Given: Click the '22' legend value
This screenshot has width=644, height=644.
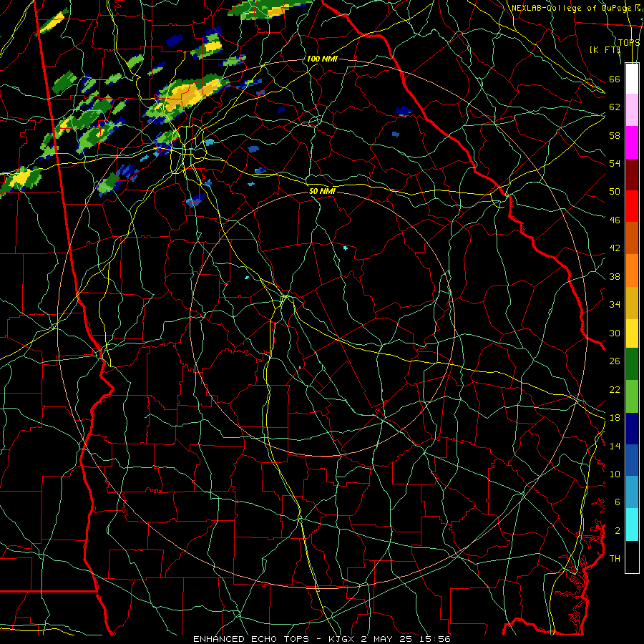Looking at the screenshot, I should (615, 390).
